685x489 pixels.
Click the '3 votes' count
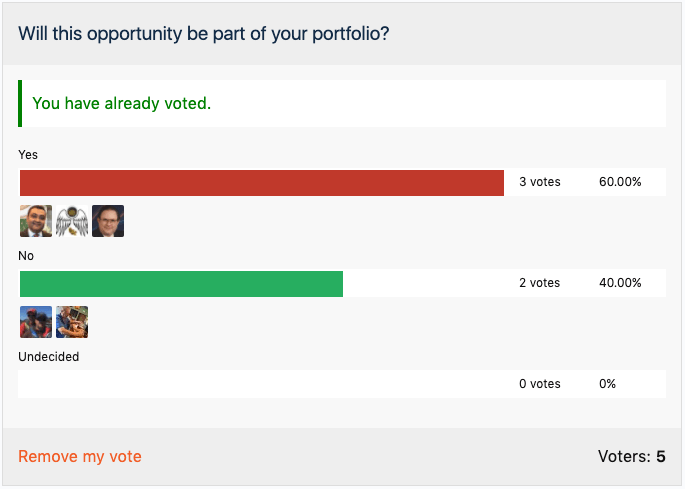point(540,182)
